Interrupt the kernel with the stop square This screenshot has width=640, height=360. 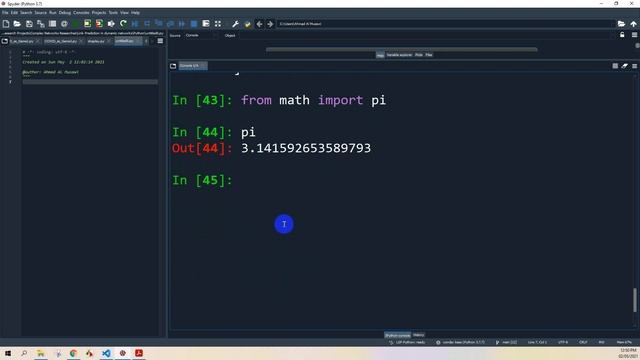point(615,66)
